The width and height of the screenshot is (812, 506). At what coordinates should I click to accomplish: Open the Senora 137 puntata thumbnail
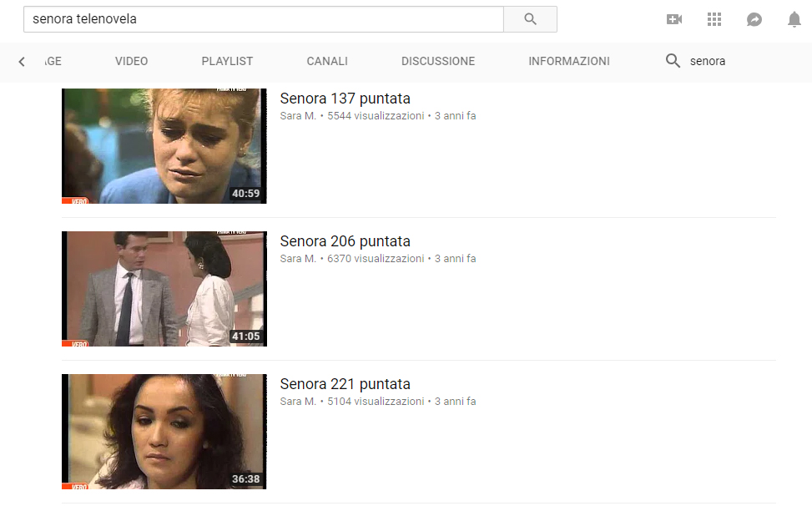(x=164, y=146)
